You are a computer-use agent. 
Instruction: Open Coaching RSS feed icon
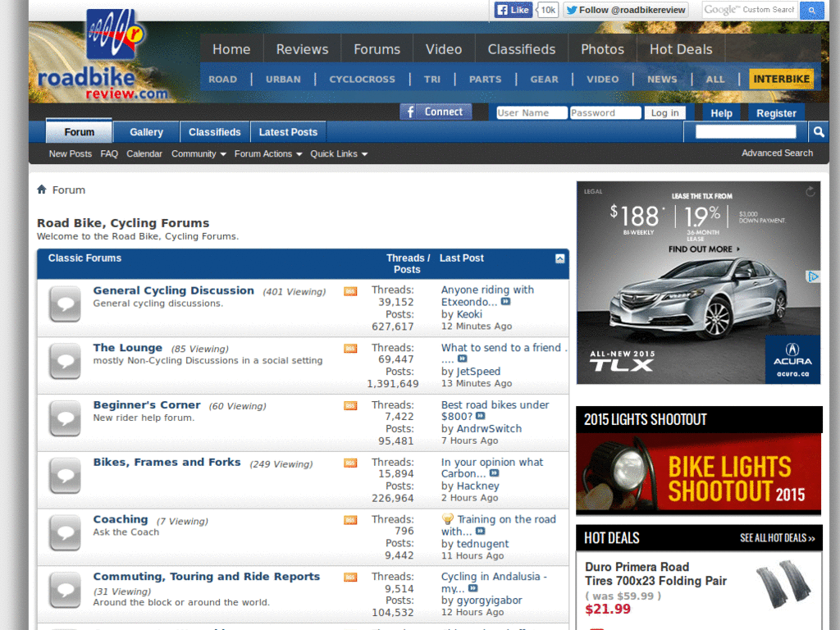coord(350,520)
